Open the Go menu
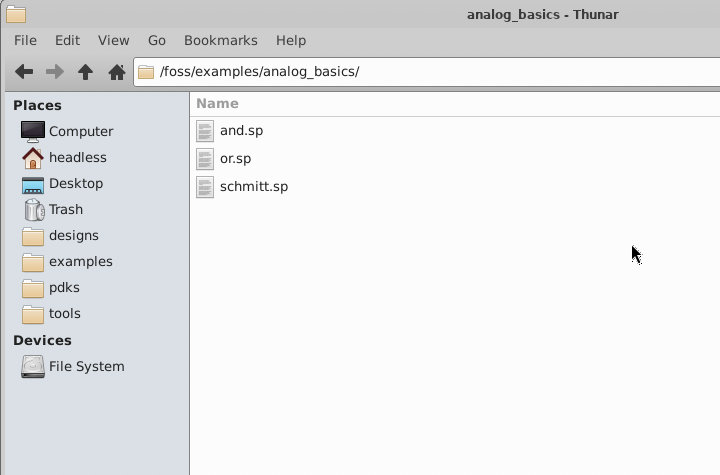This screenshot has height=475, width=720. click(x=157, y=41)
